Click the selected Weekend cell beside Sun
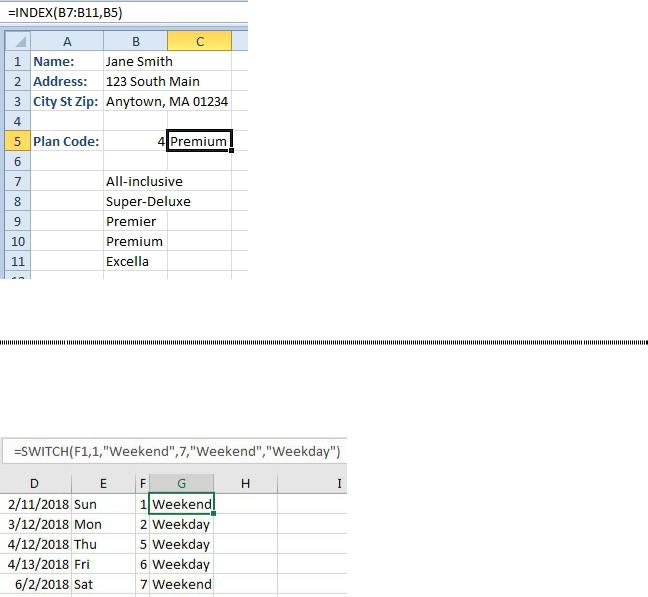The height and width of the screenshot is (597, 648). [x=181, y=504]
